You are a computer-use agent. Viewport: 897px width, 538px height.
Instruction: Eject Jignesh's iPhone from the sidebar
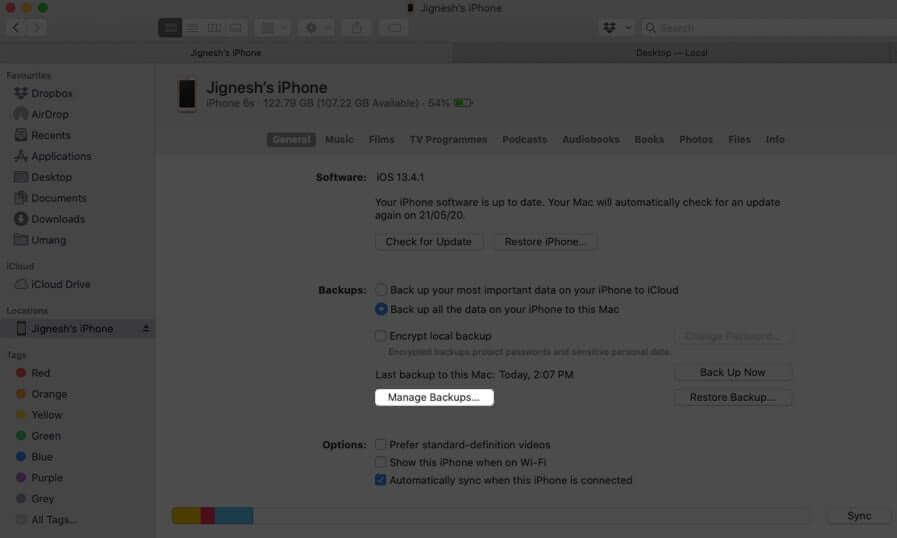tap(146, 329)
